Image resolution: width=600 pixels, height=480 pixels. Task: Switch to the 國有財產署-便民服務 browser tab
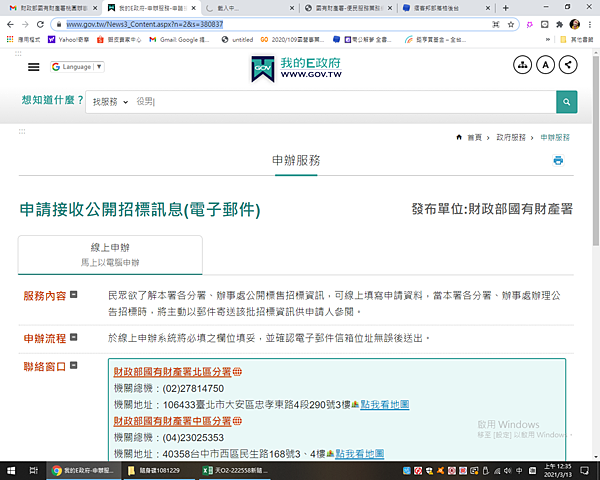coord(348,8)
